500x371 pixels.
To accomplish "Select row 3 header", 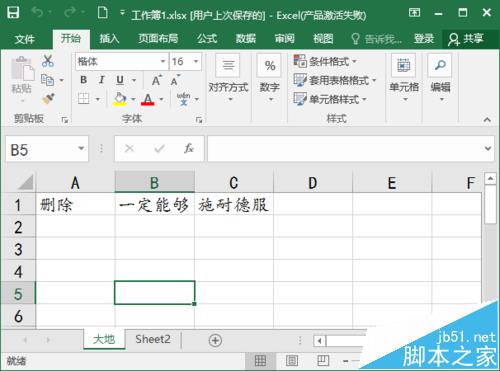I will pyautogui.click(x=18, y=249).
